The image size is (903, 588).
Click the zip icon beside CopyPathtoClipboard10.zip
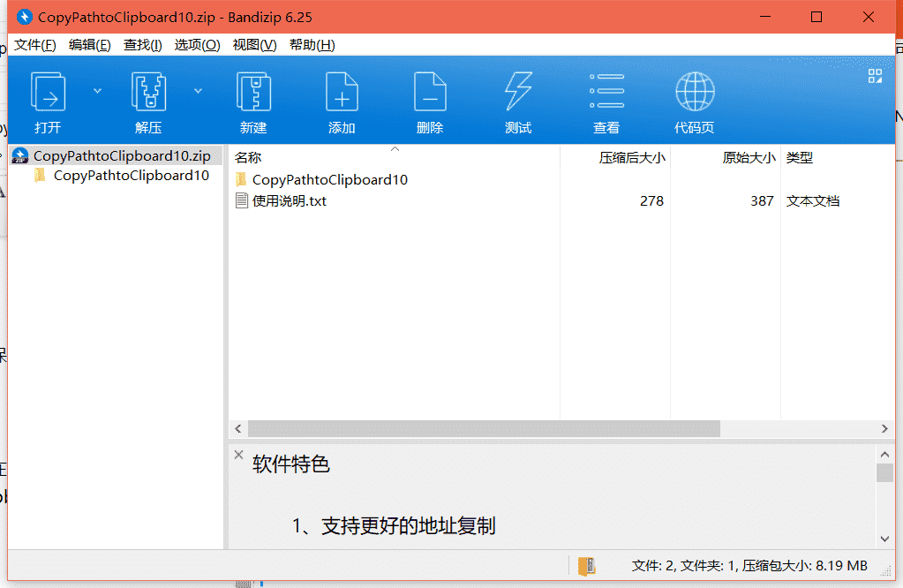[x=20, y=156]
